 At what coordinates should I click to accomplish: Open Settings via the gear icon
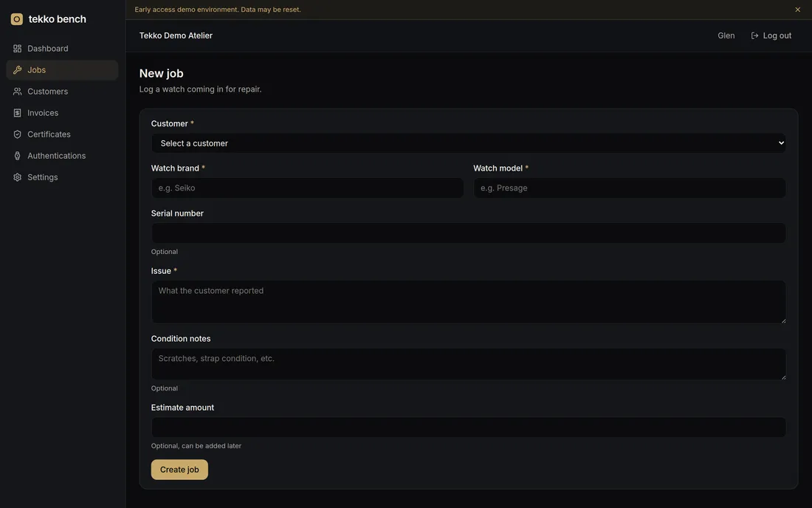[17, 177]
